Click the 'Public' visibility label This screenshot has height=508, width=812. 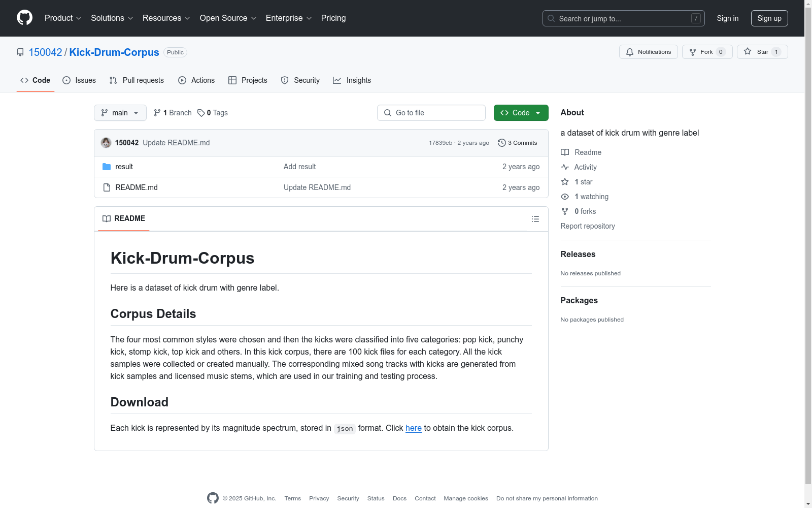pos(175,52)
